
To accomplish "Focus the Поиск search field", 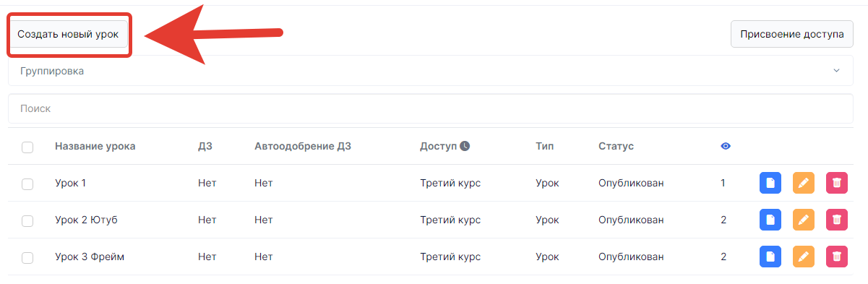I will tap(431, 108).
